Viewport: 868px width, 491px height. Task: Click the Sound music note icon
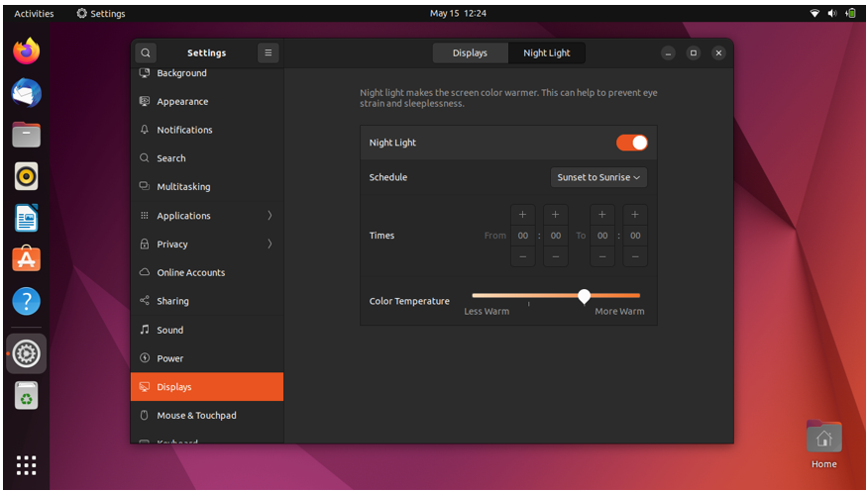tap(145, 330)
